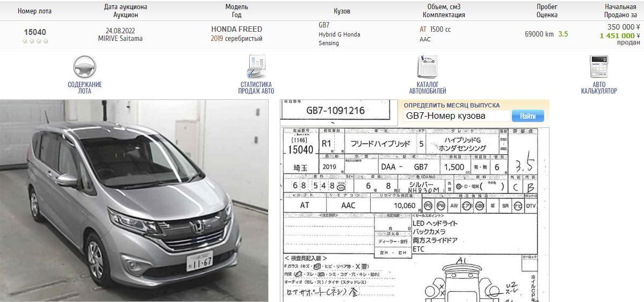Click the Найти button
The image size is (644, 302).
pos(528,116)
